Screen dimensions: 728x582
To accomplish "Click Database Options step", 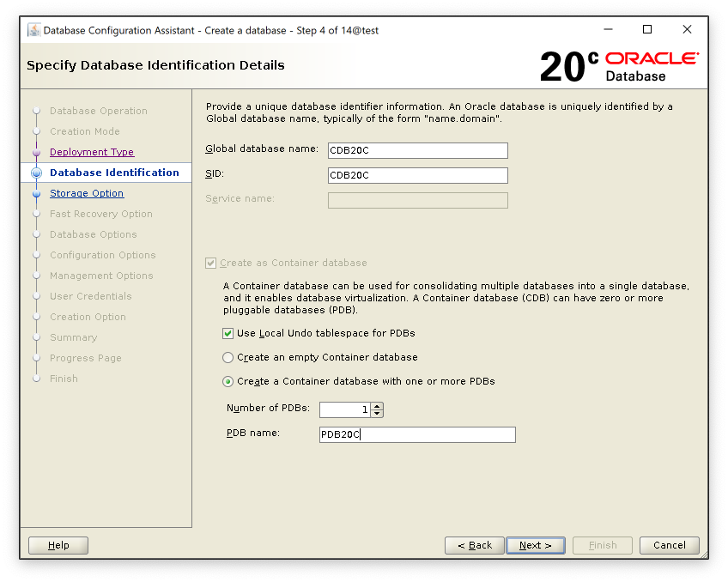I will (94, 234).
